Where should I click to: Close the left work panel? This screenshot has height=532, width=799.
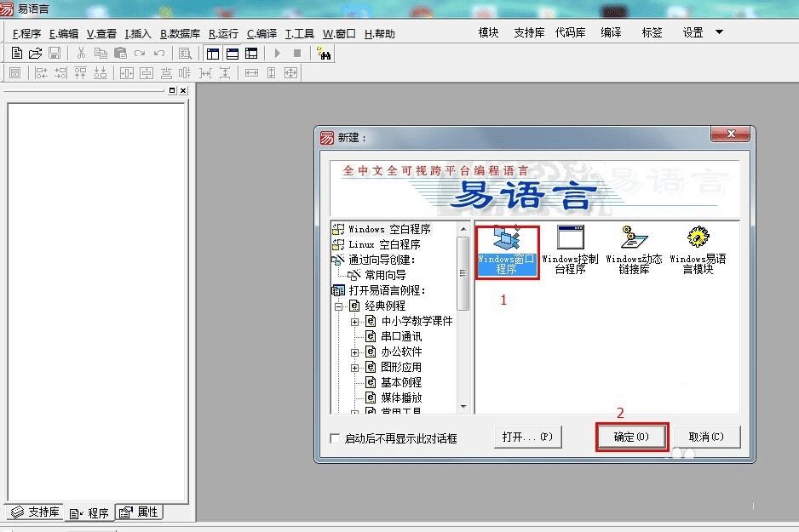(x=183, y=90)
